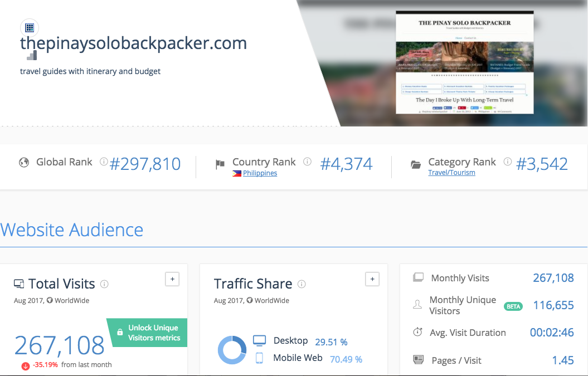Expand the Total Visits card with plus button
Viewport: 588px width, 376px height.
click(172, 279)
